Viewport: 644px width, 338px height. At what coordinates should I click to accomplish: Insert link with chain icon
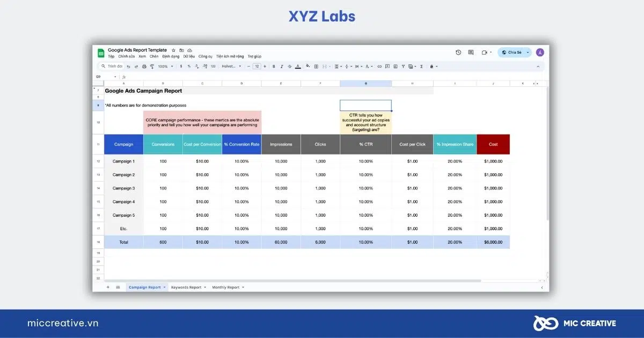[379, 67]
